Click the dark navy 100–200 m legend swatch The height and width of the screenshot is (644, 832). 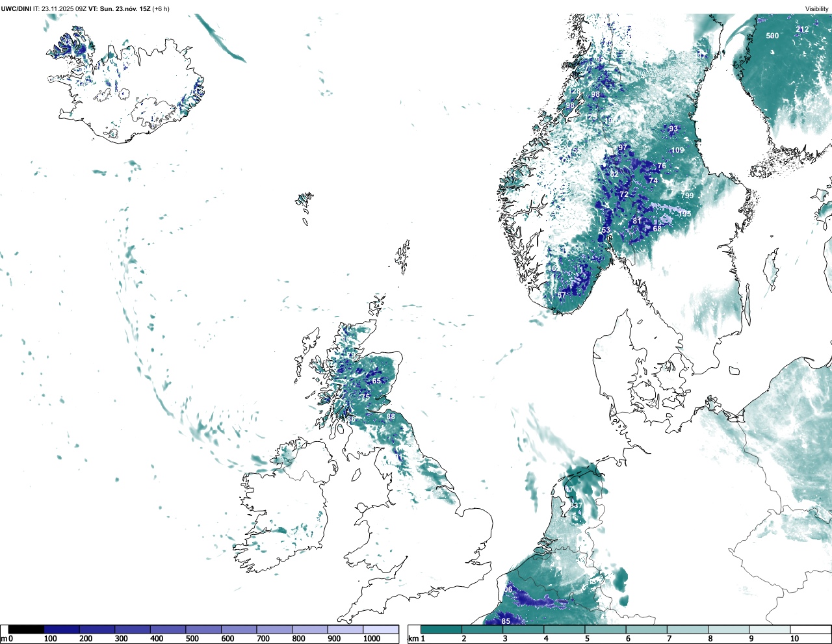[62, 629]
